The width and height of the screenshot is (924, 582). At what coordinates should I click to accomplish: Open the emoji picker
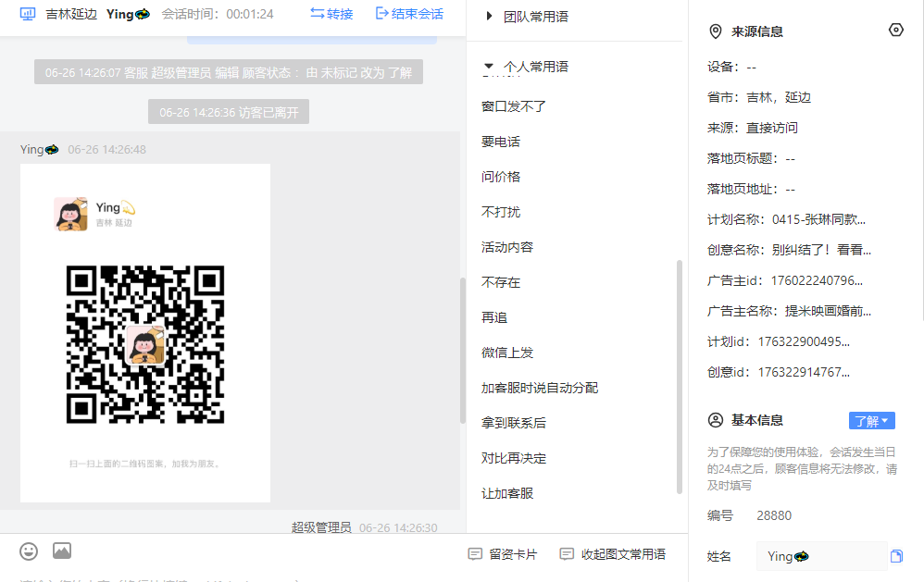point(29,551)
